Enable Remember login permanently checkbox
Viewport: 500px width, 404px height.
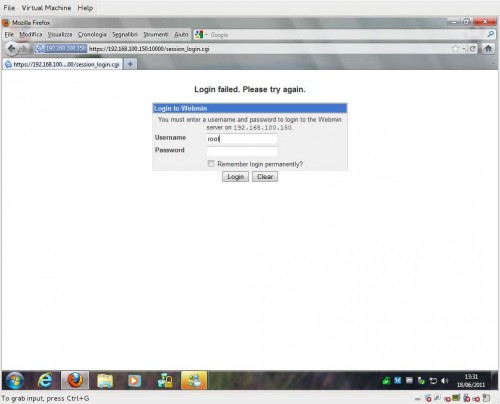point(211,163)
